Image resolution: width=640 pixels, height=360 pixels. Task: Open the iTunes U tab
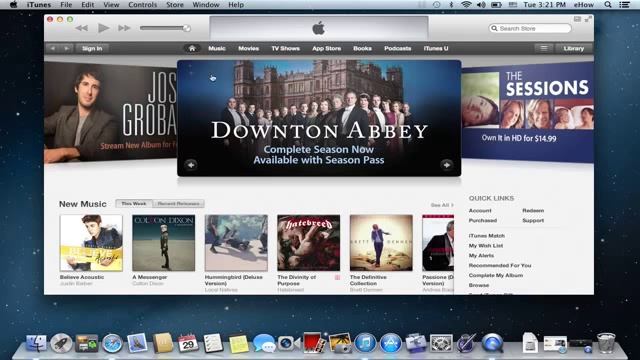click(x=436, y=48)
